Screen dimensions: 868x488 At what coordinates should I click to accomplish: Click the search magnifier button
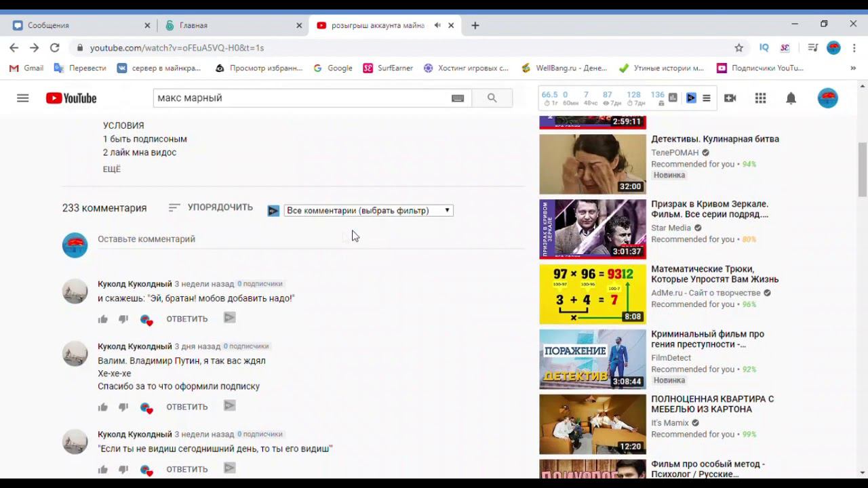[x=492, y=98]
